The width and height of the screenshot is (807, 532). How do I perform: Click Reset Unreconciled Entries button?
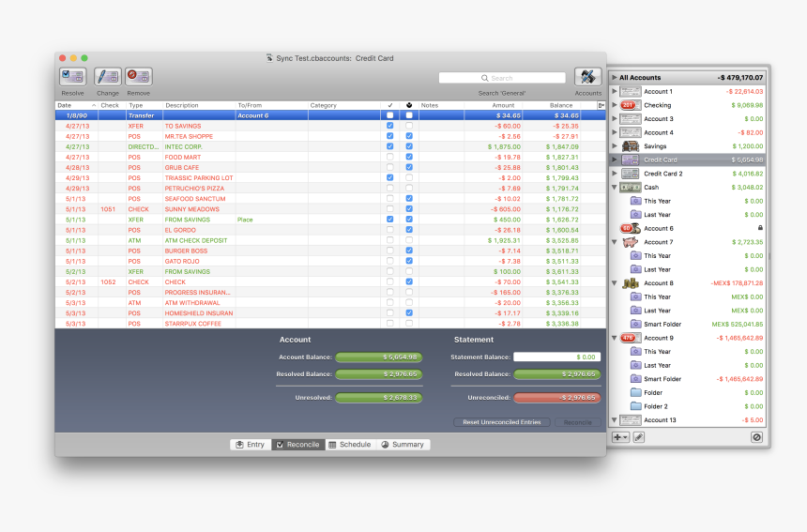[x=502, y=422]
